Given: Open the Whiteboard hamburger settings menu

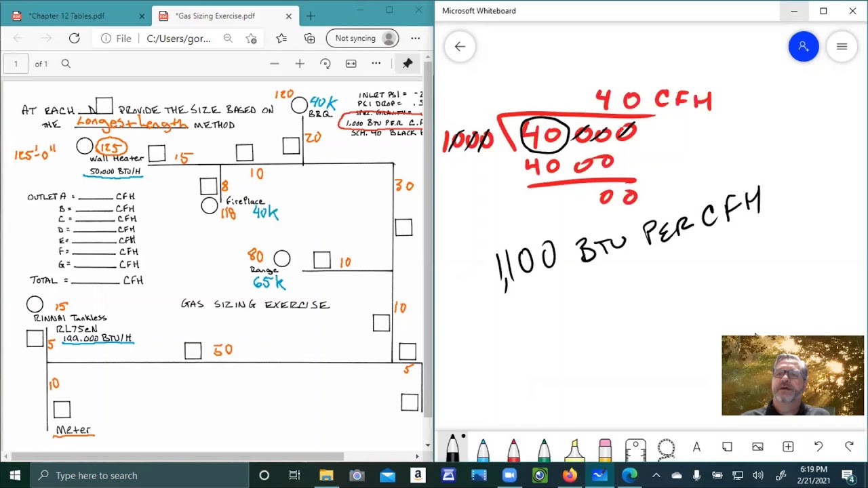Looking at the screenshot, I should [x=842, y=47].
